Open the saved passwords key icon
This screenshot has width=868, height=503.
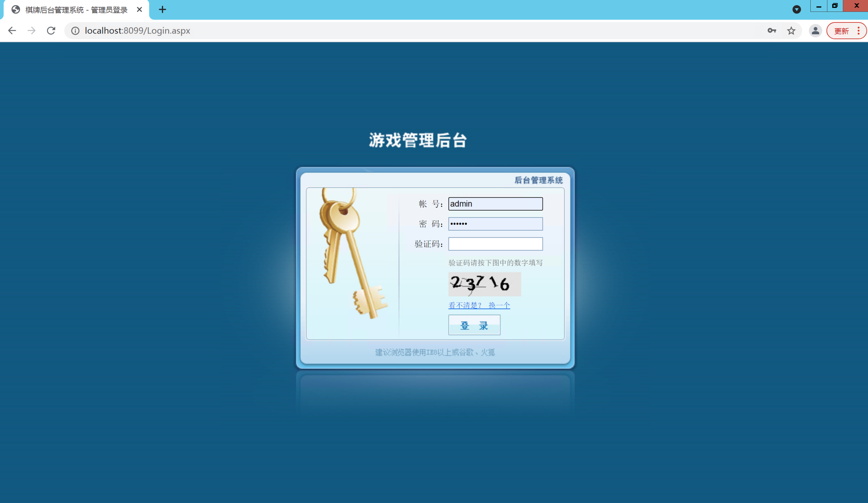pos(772,31)
